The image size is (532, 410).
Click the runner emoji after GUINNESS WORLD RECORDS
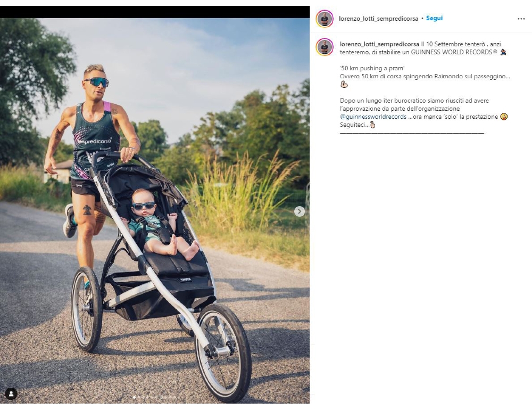pos(503,52)
